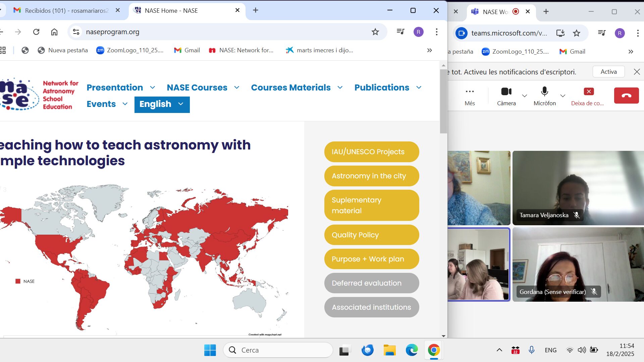
Task: Close the NASE Home tab
Action: click(x=237, y=10)
